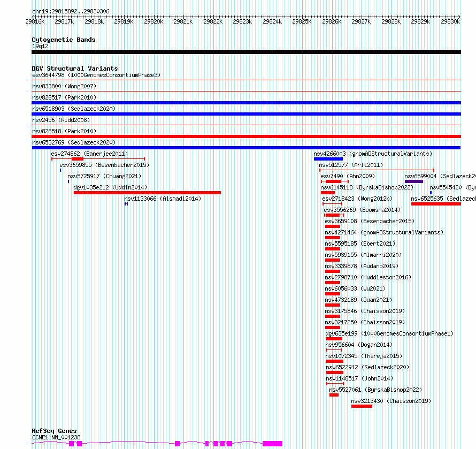Image resolution: width=476 pixels, height=449 pixels.
Task: Select the nsv6525635 red variant bar
Action: point(436,204)
